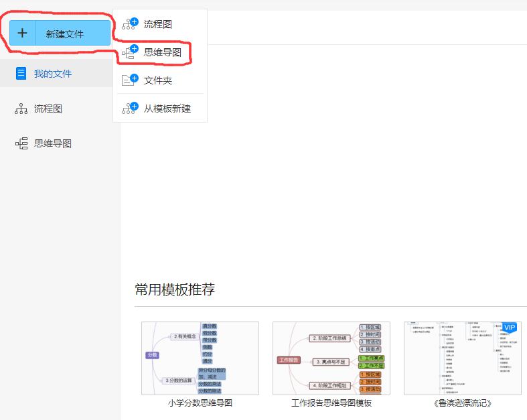Screen dimensions: 527x420
Task: Click the folder icon beside 文件夹 in the menu
Action: (x=130, y=80)
